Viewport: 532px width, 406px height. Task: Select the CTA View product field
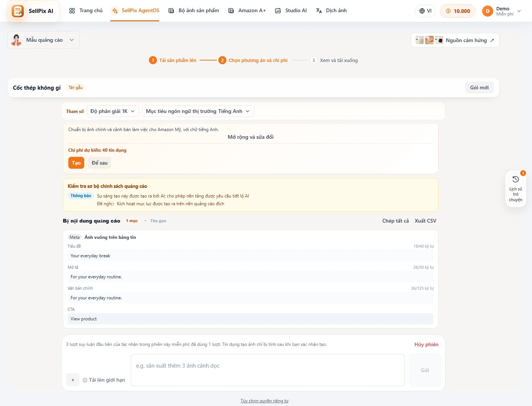[x=250, y=319]
